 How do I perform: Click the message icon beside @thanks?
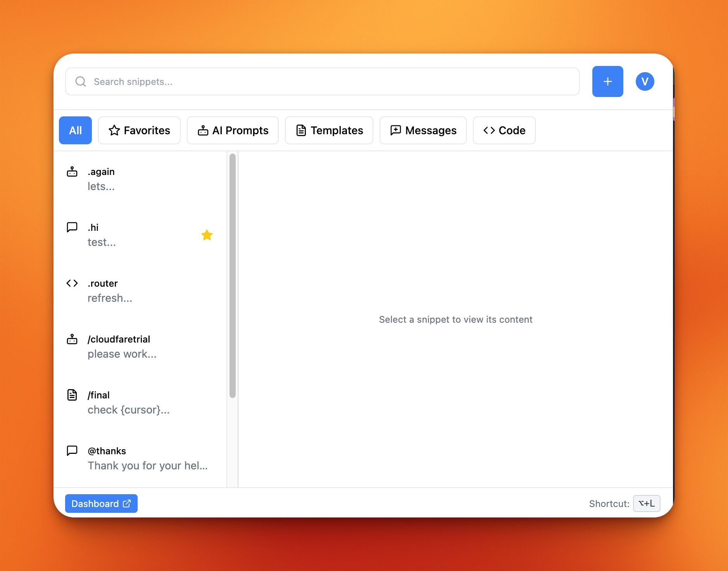coord(72,450)
